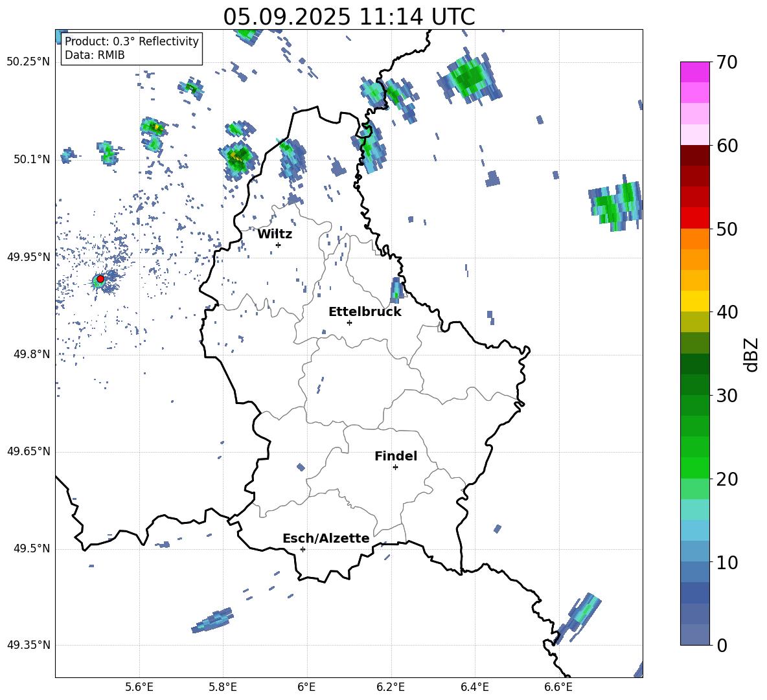The image size is (767, 700).
Task: Click the colorbar tick value 10
Action: coord(727,562)
